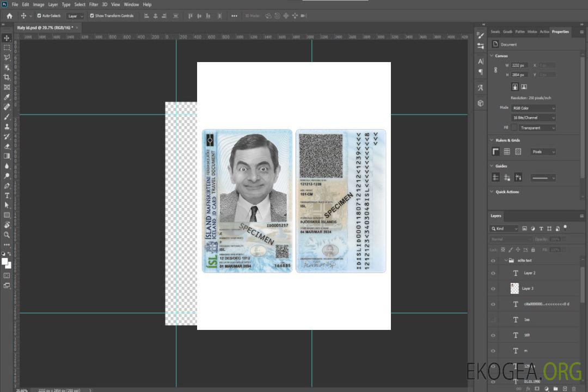Click the Home icon in options bar
The width and height of the screenshot is (588, 392).
[x=9, y=16]
